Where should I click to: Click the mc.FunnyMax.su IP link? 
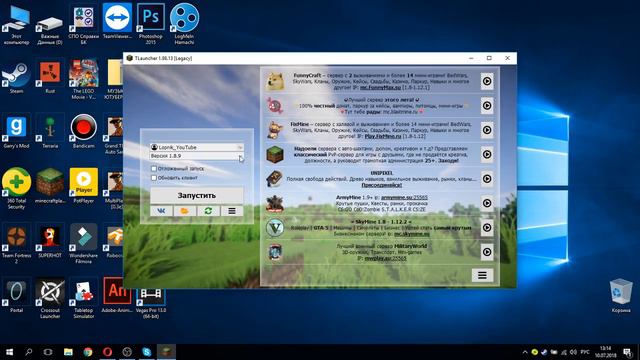click(x=380, y=87)
